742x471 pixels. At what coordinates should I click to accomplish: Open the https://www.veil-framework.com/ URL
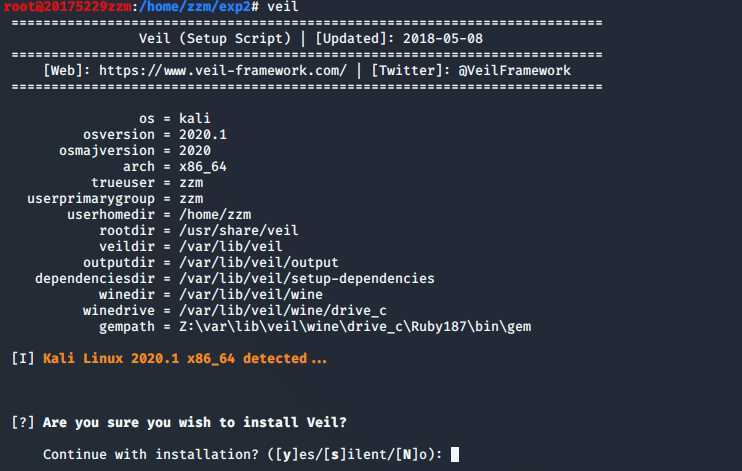point(222,71)
